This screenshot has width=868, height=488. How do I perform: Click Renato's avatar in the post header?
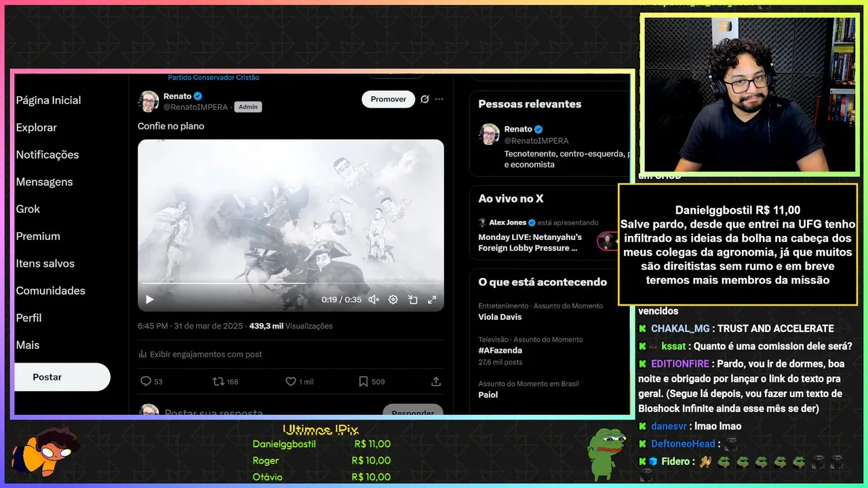point(149,101)
